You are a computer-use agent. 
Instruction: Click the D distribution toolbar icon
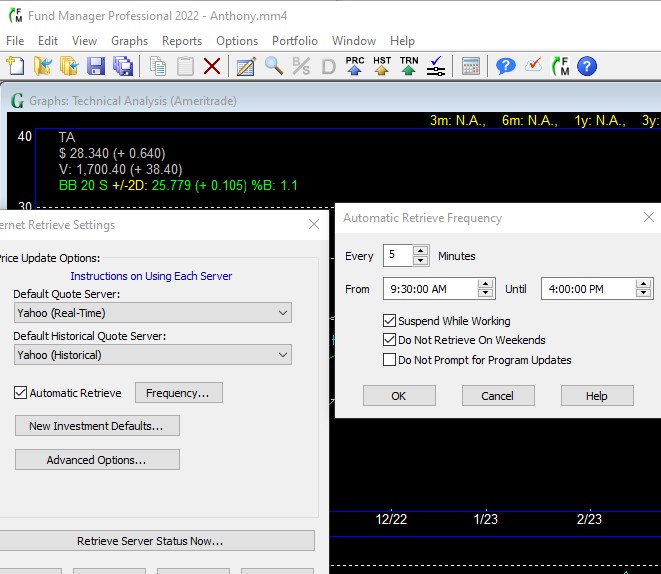[328, 67]
